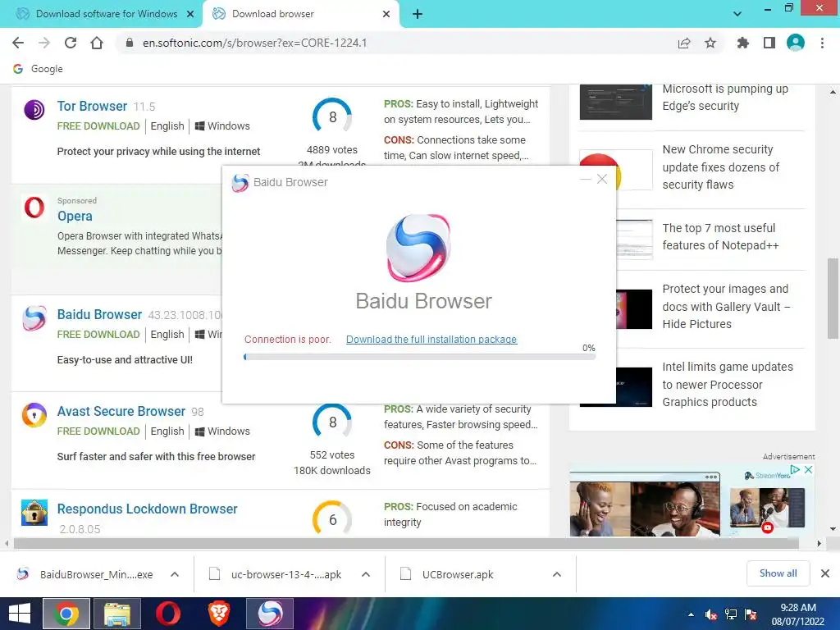This screenshot has width=840, height=630.
Task: Click FREE DOWNLOAD under Tor Browser
Action: click(x=98, y=126)
